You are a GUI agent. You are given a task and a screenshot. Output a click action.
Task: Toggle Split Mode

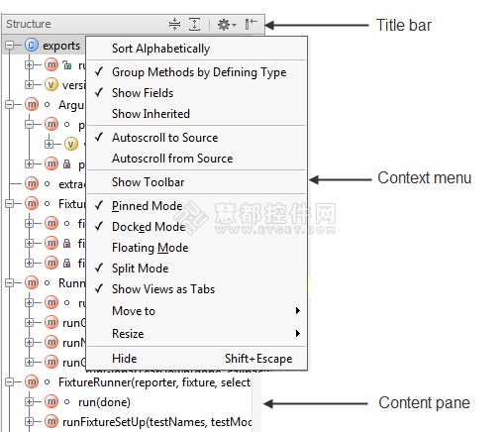pyautogui.click(x=197, y=269)
